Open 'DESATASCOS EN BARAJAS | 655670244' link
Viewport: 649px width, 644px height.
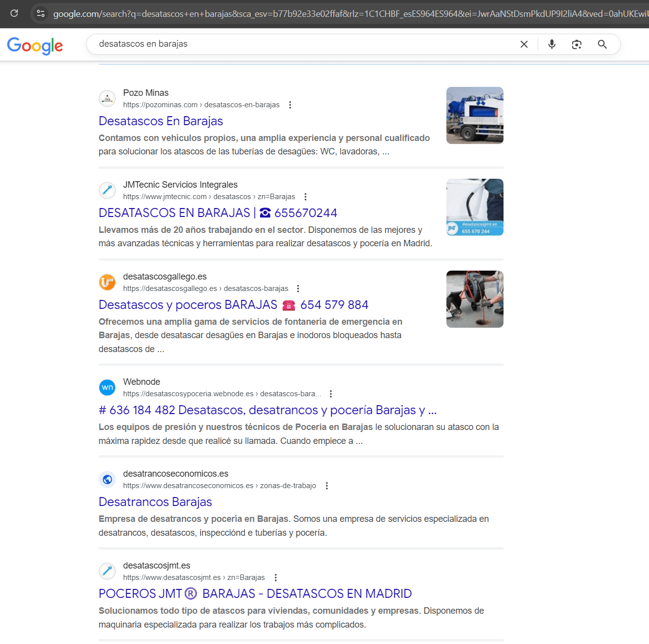218,213
